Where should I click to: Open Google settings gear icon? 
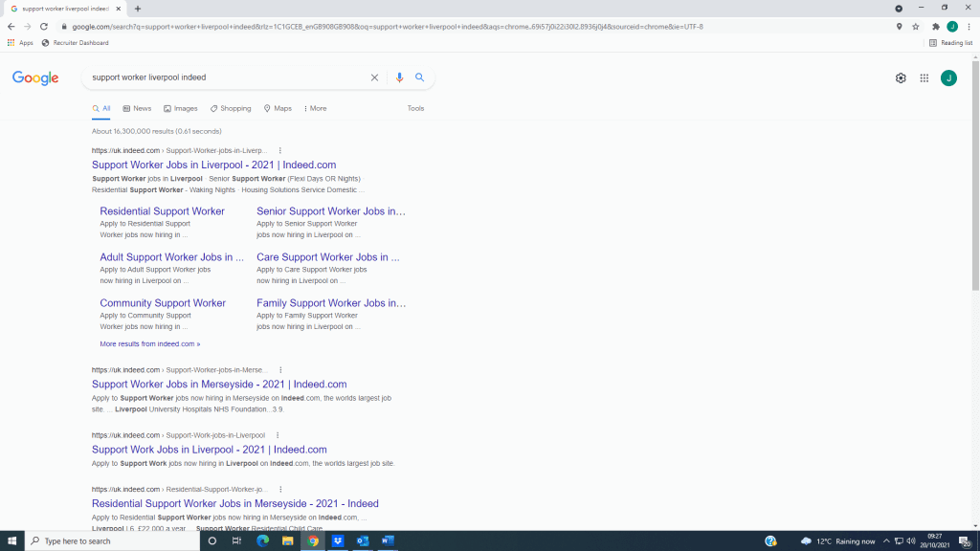tap(901, 78)
